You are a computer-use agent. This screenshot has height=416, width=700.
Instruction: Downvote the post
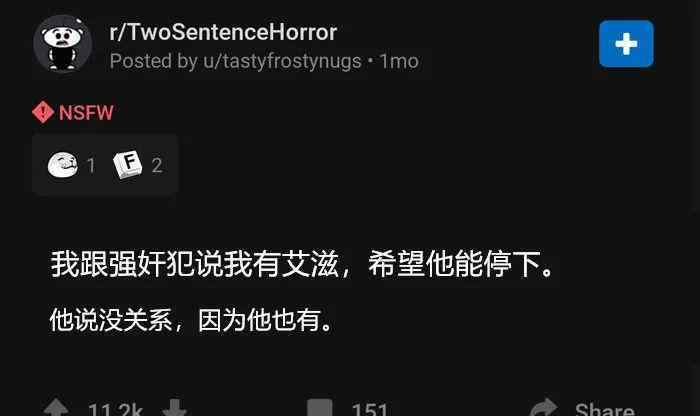[x=174, y=407]
